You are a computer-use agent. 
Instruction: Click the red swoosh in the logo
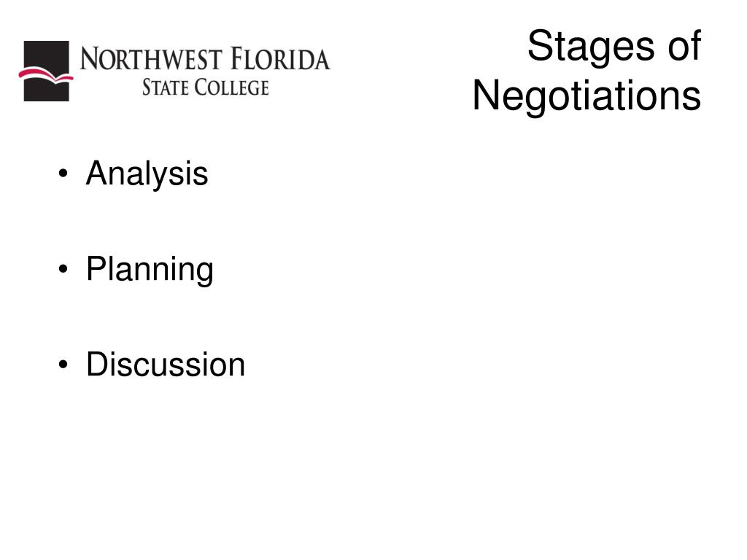(x=46, y=75)
